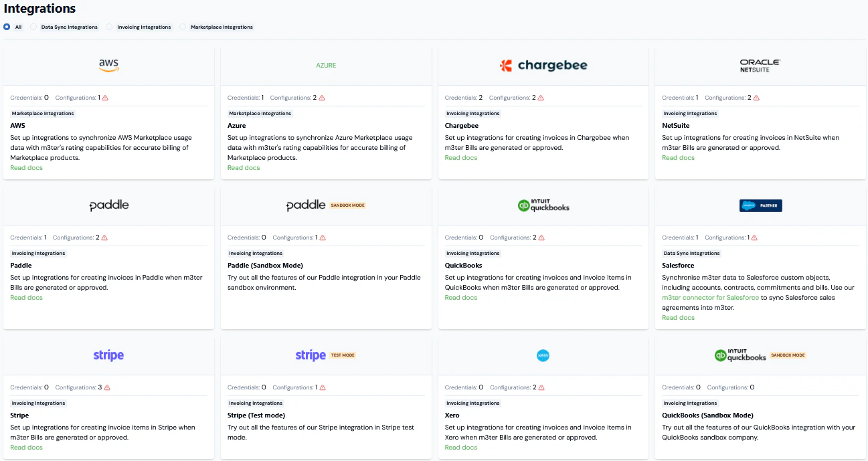Select the All filter radio button

click(x=7, y=27)
